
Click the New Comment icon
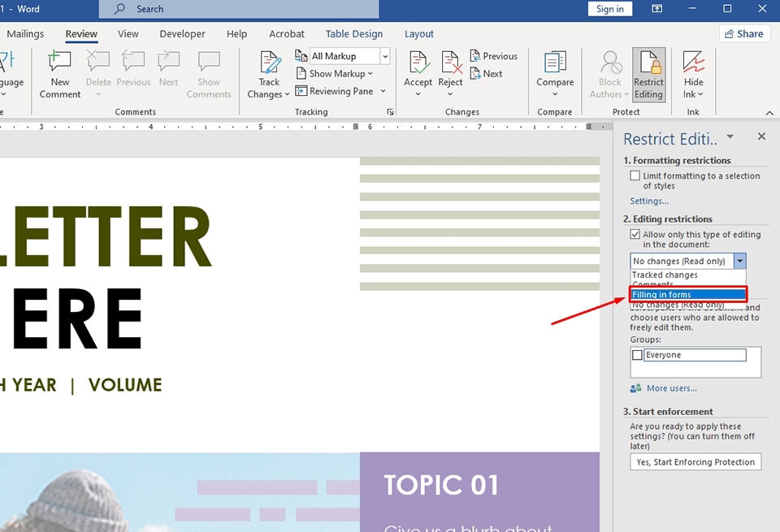click(x=60, y=65)
